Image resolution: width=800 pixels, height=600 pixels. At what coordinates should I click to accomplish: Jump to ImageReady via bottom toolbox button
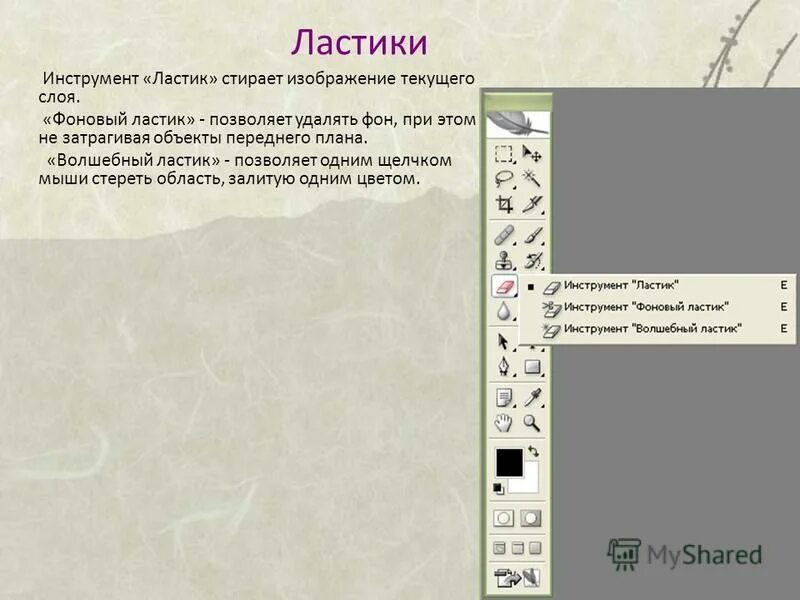coord(517,578)
